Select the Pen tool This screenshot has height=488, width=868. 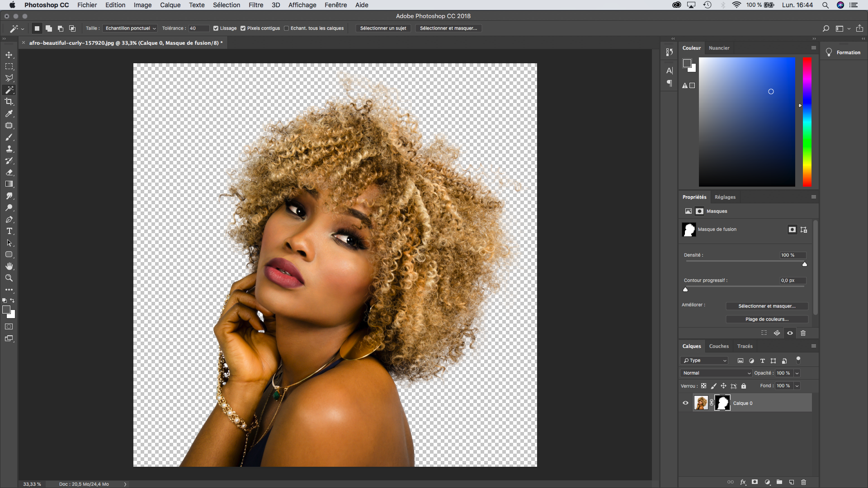click(9, 219)
